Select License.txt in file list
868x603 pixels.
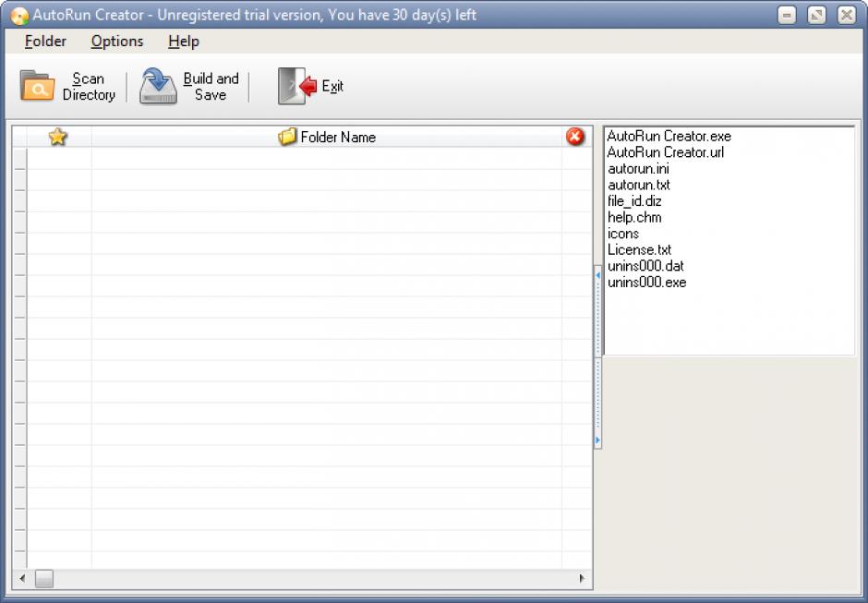(639, 249)
